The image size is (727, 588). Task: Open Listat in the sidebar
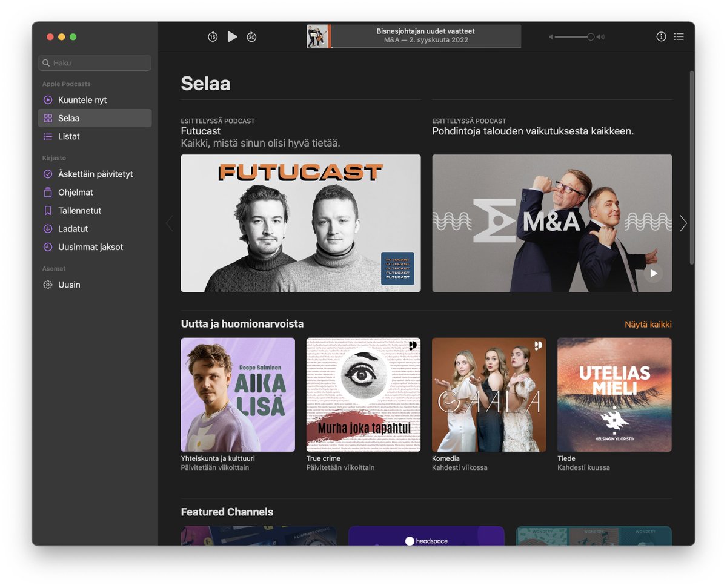click(x=95, y=137)
